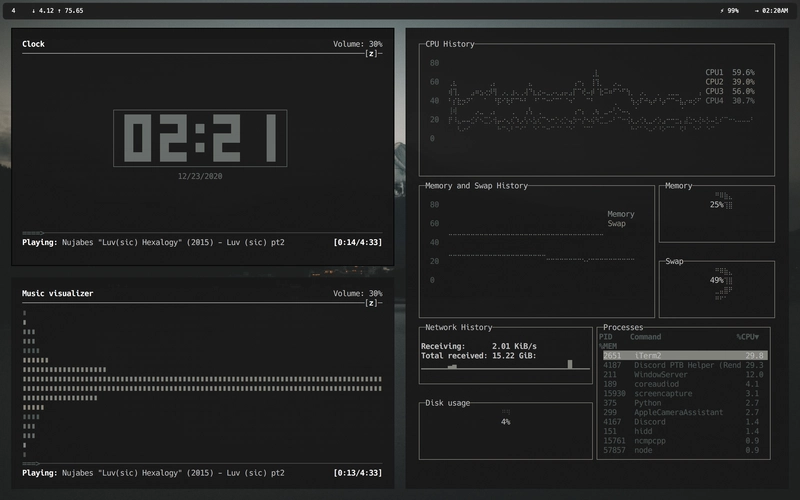
Task: Click the Music visualizer window title
Action: click(57, 293)
